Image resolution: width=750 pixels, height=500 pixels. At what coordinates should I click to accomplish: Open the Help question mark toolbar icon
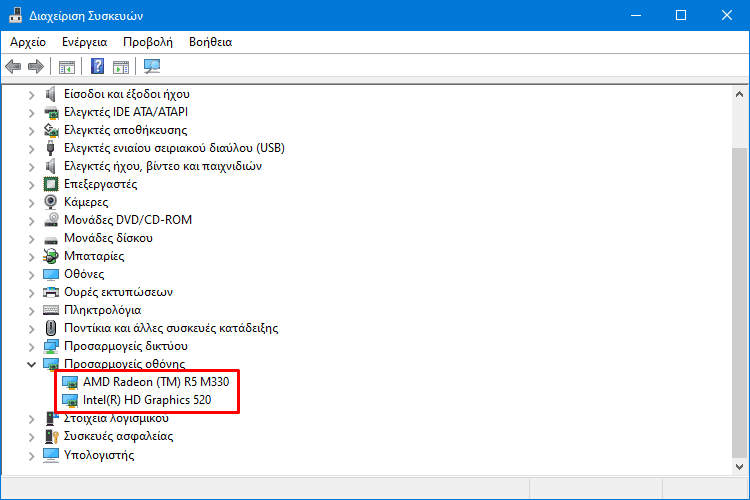coord(97,66)
